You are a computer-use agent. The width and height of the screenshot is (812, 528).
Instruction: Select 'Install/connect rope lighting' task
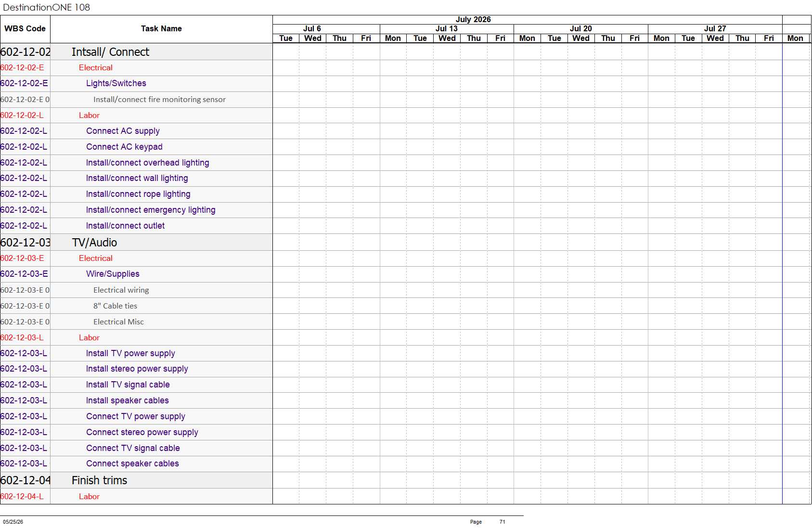pos(138,194)
